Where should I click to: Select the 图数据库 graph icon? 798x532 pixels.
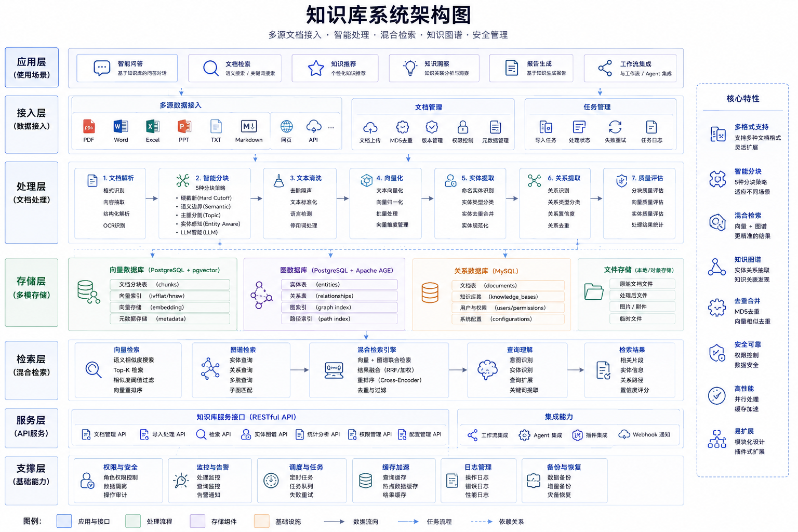pos(261,295)
